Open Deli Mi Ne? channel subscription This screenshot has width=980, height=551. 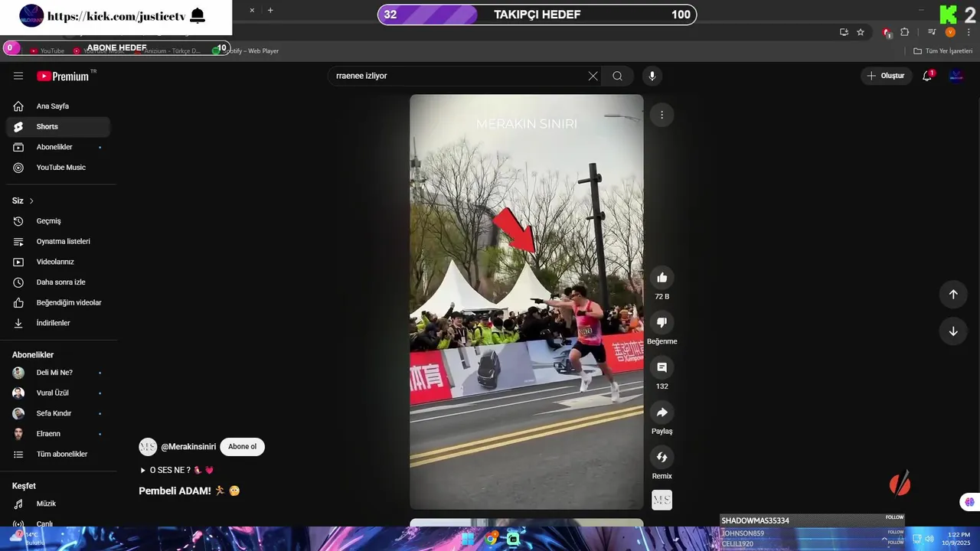point(58,373)
